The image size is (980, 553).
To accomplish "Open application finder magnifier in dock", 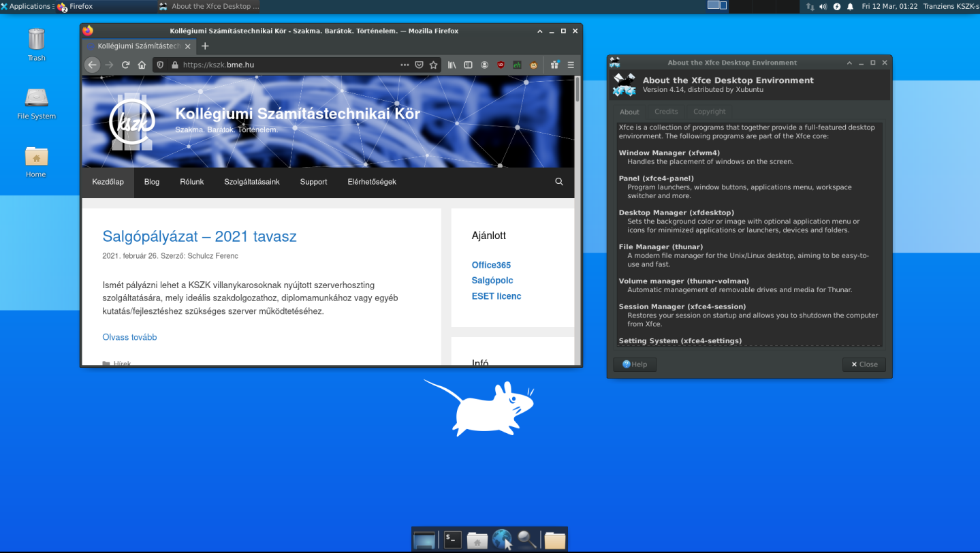I will pyautogui.click(x=526, y=539).
